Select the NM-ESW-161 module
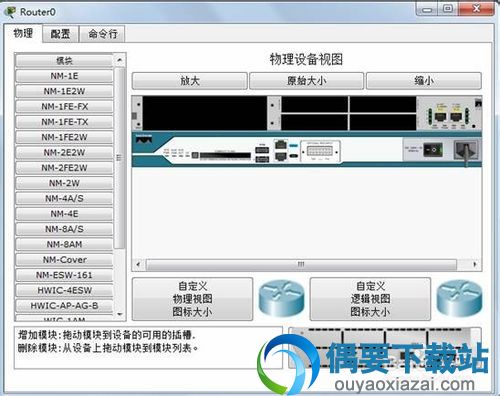 64,275
